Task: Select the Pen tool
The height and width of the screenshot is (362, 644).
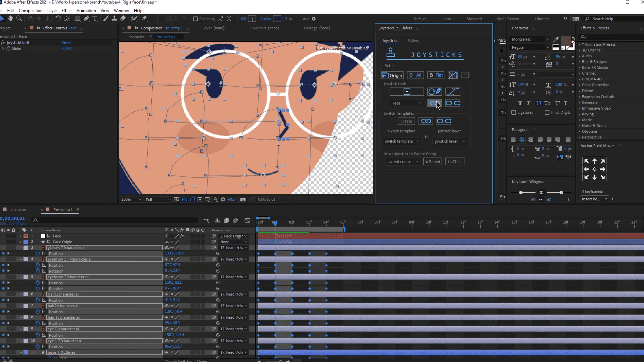Action: point(86,19)
